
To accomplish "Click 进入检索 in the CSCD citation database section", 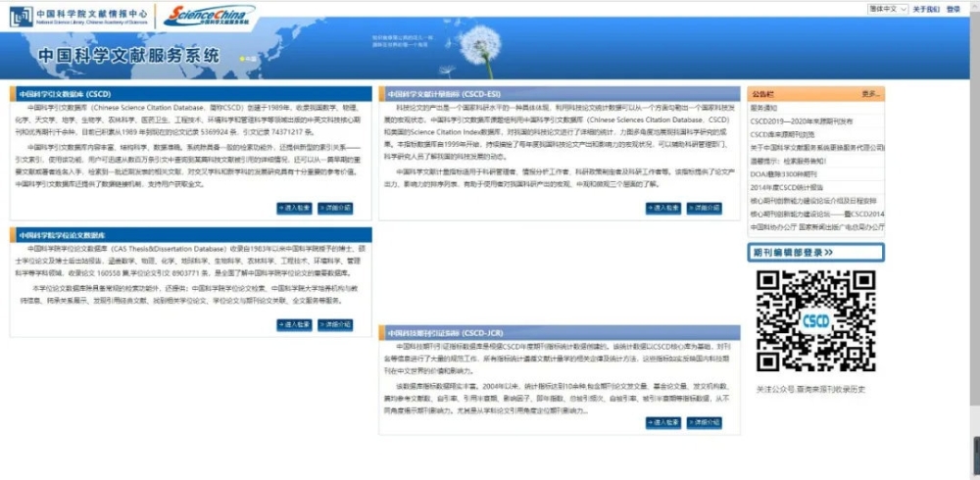I will click(294, 208).
